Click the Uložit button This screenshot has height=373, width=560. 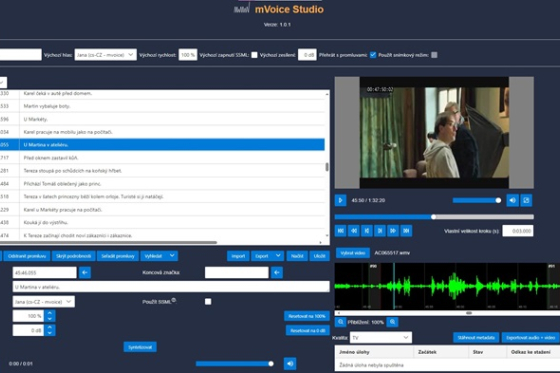click(319, 256)
